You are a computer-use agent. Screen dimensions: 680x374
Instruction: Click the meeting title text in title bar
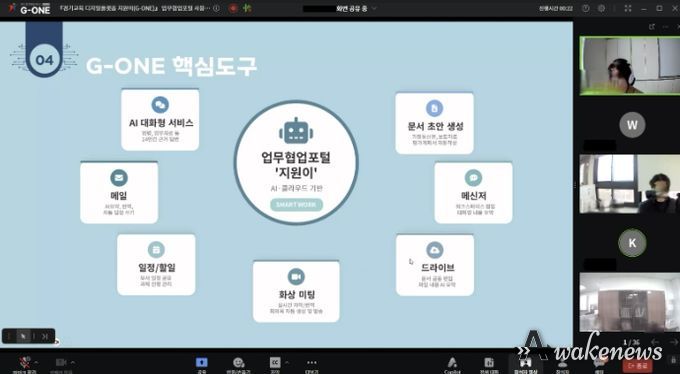pos(135,8)
